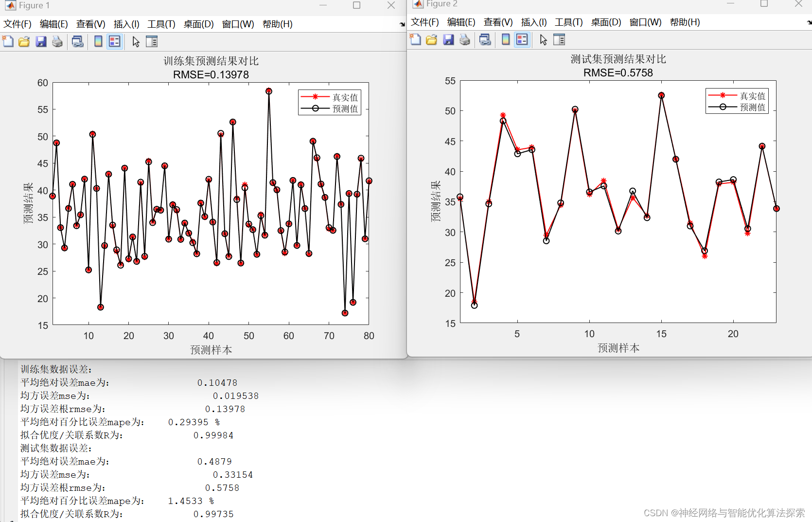The height and width of the screenshot is (522, 812).
Task: Click MATLAB logo icon of Figure 1
Action: 11,5
